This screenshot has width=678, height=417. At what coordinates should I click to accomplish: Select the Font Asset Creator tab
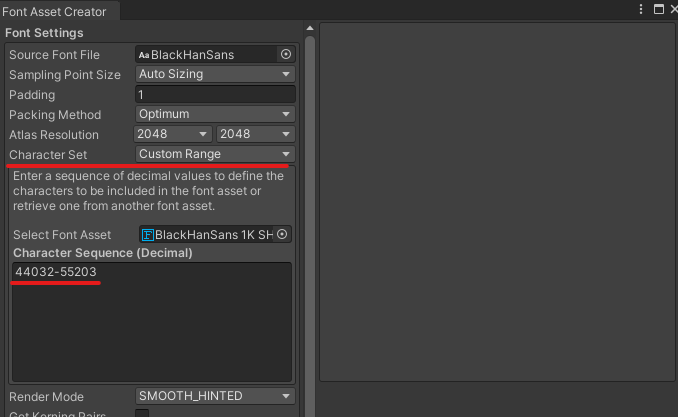[x=55, y=11]
